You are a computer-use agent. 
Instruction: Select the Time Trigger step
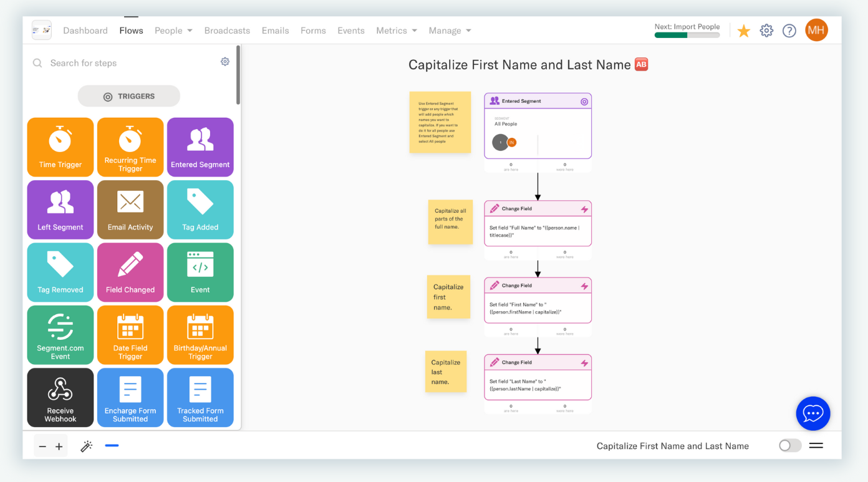[60, 147]
